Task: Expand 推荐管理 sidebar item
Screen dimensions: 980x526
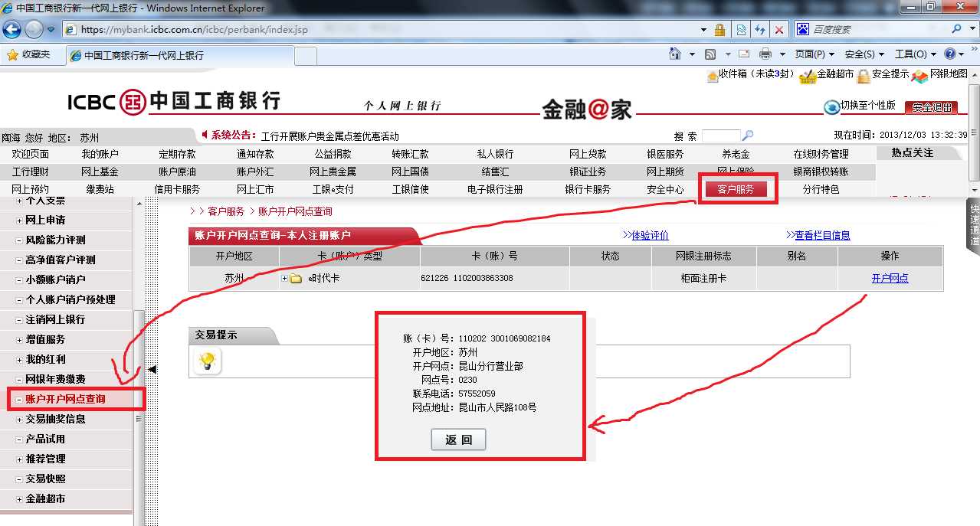Action: [19, 459]
